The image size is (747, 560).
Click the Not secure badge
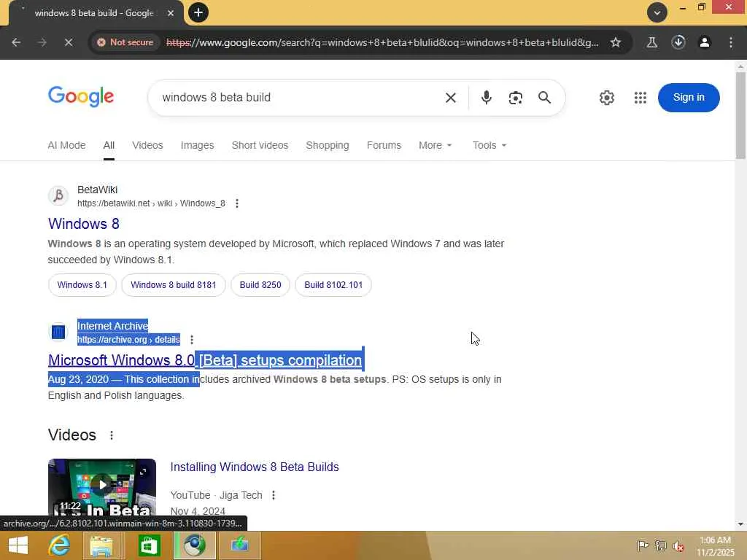(125, 42)
